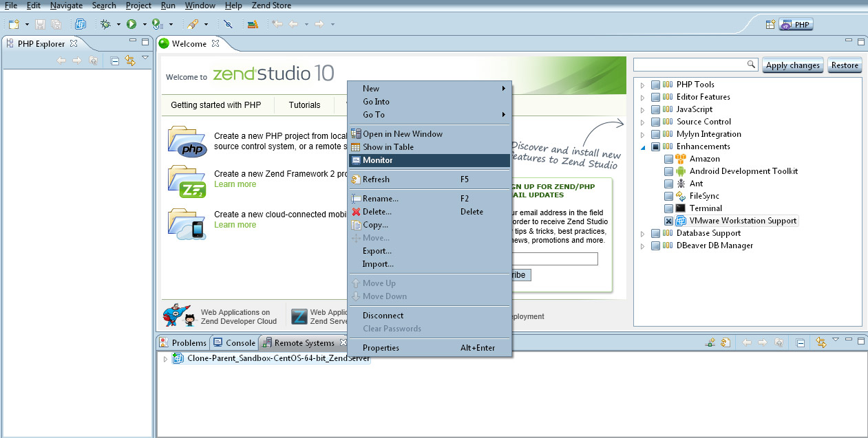
Task: Open the Navigate menu
Action: pyautogui.click(x=66, y=6)
